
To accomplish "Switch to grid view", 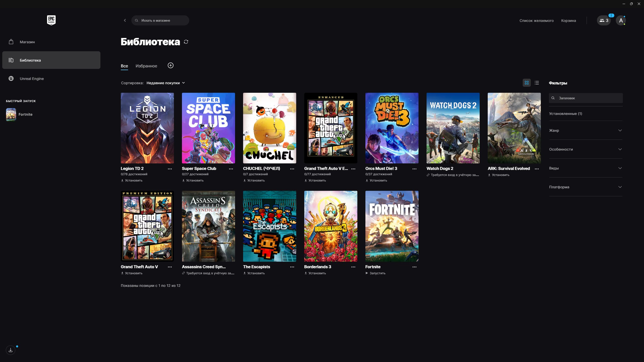I will coord(527,83).
